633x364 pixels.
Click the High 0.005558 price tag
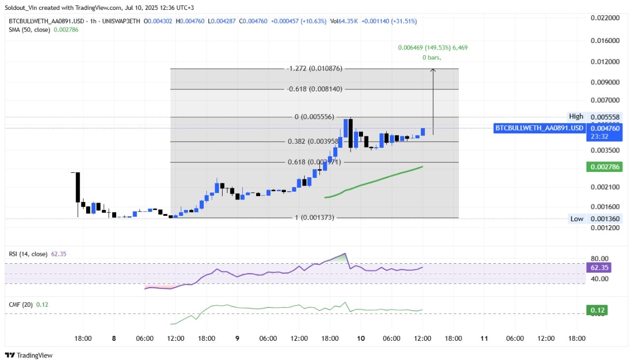click(x=595, y=117)
